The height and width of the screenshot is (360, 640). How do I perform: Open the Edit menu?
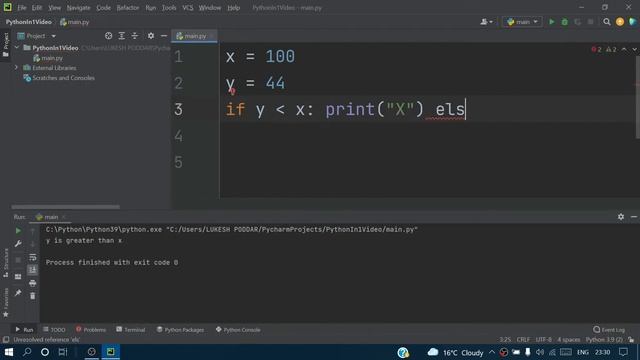(x=37, y=8)
